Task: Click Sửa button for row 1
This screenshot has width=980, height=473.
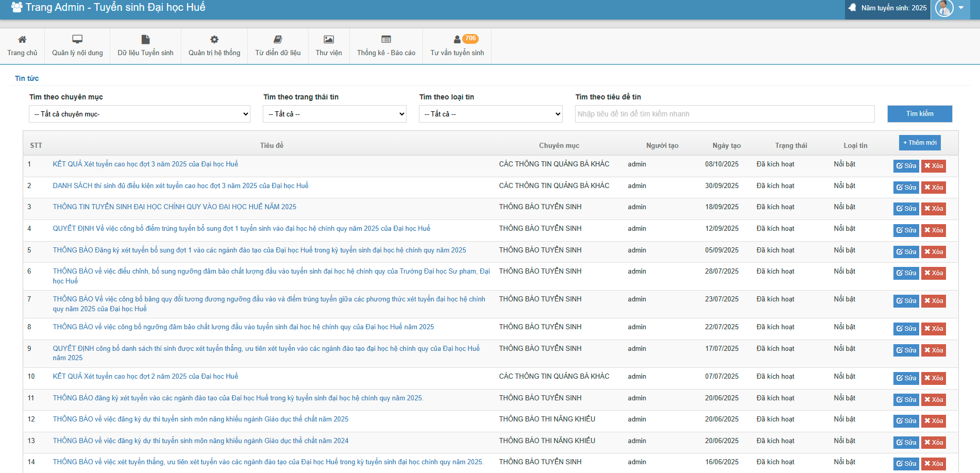Action: (x=906, y=166)
